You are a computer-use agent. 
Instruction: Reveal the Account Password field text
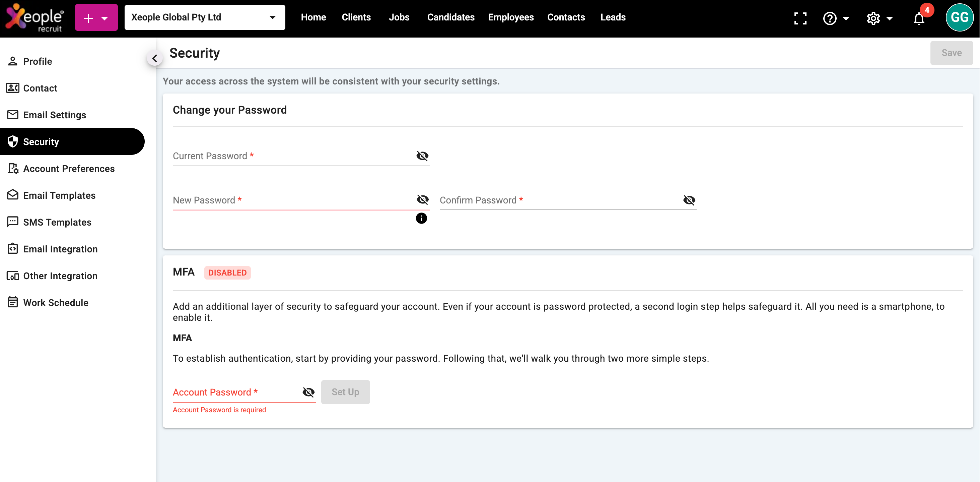(x=308, y=392)
